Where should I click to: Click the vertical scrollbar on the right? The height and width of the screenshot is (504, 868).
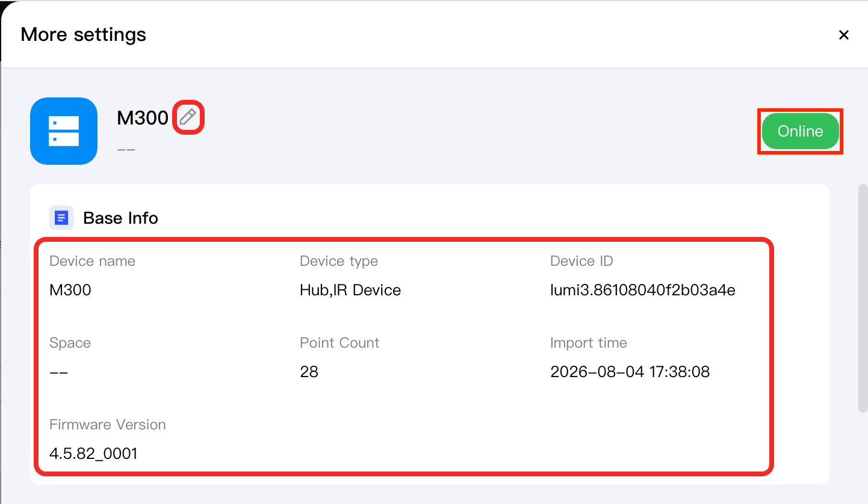click(863, 298)
